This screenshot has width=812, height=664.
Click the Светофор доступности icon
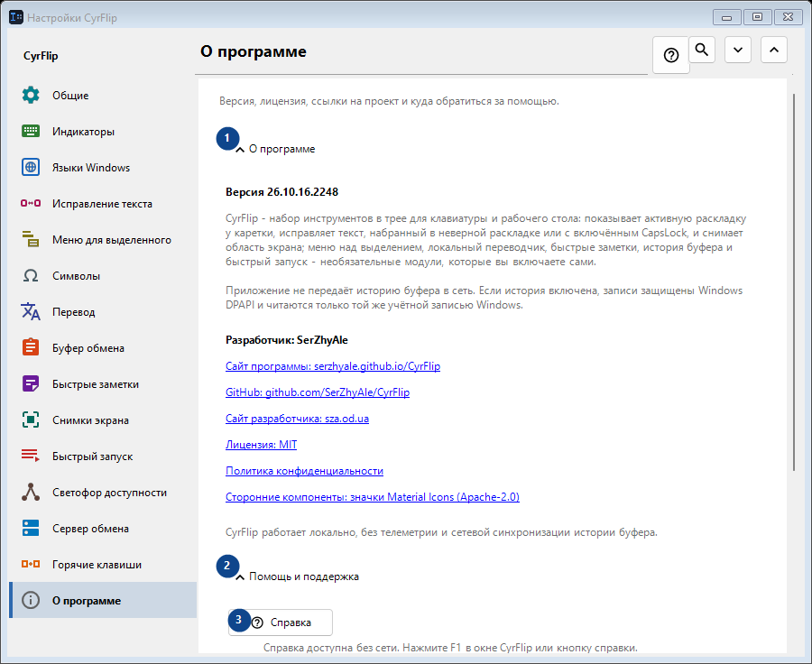click(x=31, y=492)
